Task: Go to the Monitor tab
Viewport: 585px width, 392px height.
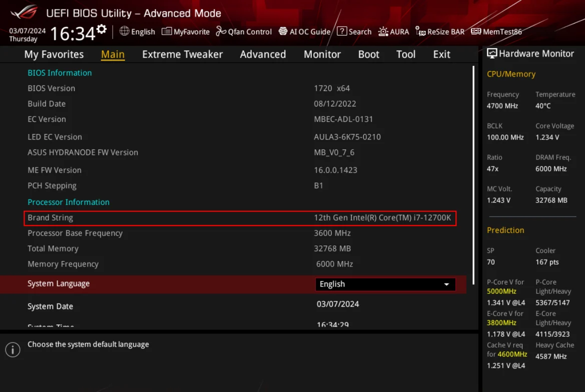Action: (322, 54)
